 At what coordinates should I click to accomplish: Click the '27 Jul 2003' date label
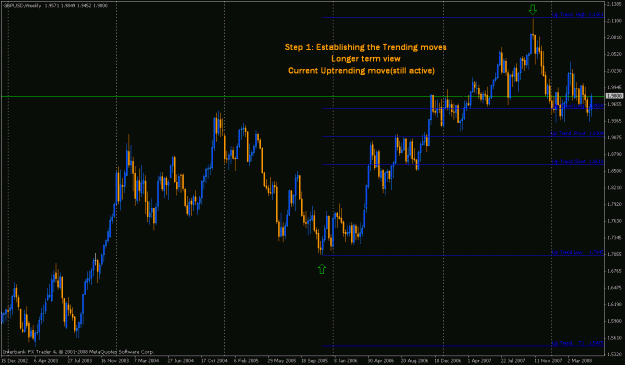click(x=80, y=360)
